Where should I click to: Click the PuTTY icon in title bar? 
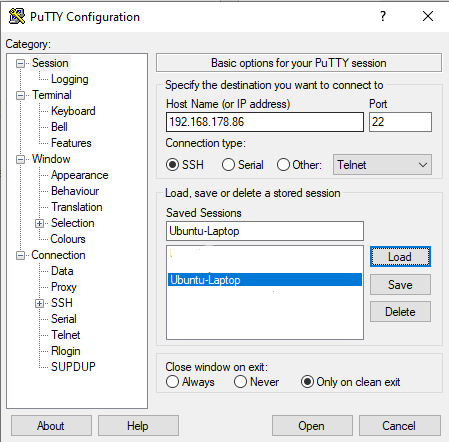click(x=17, y=16)
